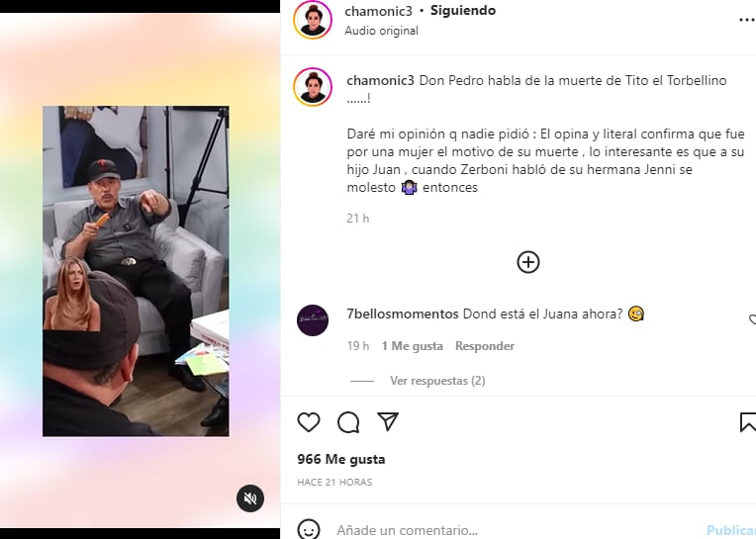Open chamonic3 profile picture in header

313,20
